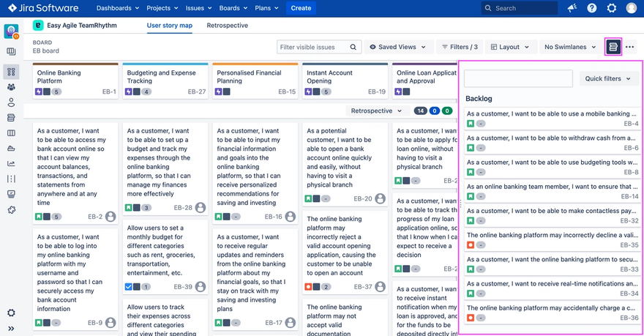Open the Retrospective swimlane dropdown
The image size is (644, 336).
click(x=377, y=111)
